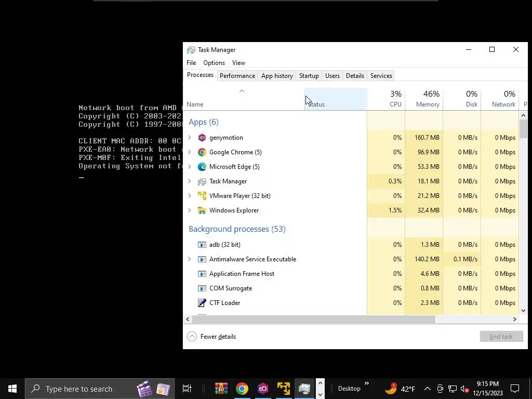Sort processes by Memory column header

click(424, 99)
